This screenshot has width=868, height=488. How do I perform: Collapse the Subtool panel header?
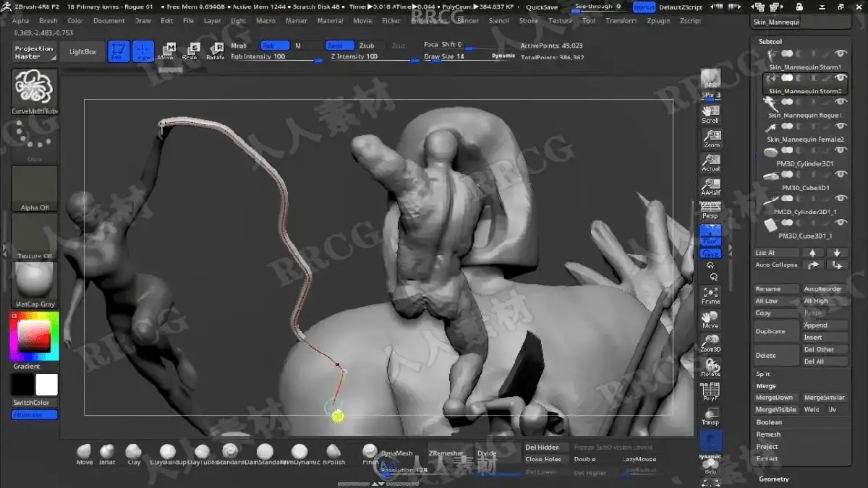tap(770, 41)
